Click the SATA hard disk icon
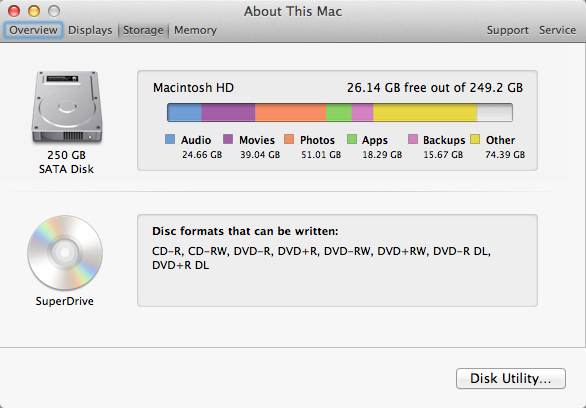586x408 pixels. [67, 108]
